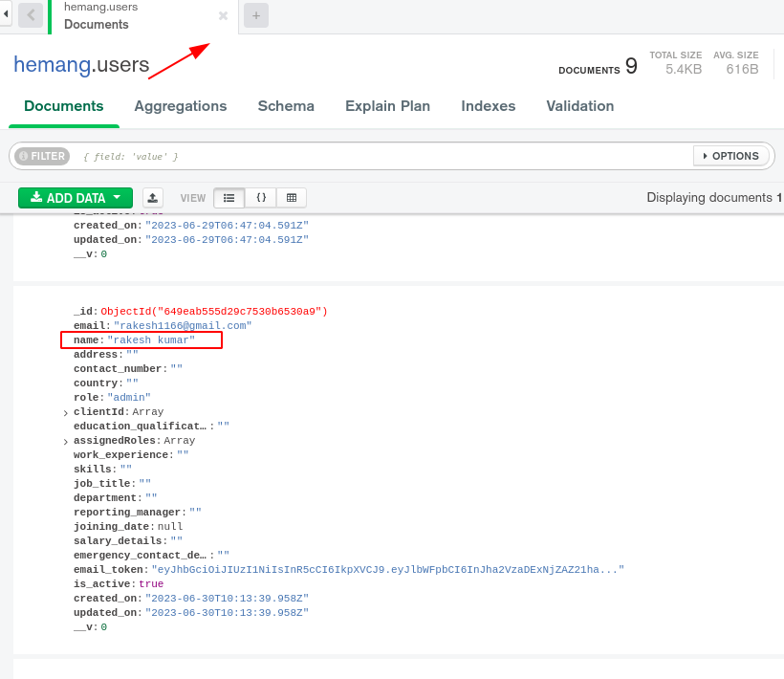This screenshot has width=784, height=679.
Task: Click the filter info icon
Action: [23, 156]
